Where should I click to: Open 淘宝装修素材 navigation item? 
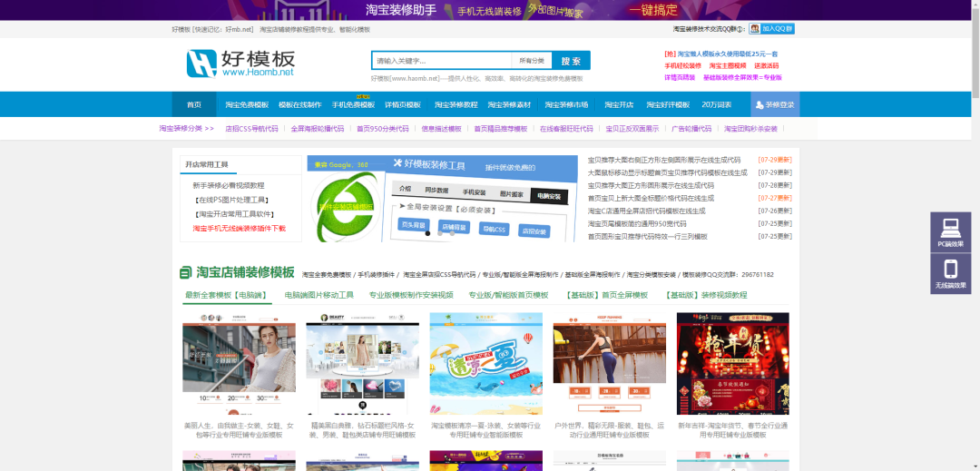coord(509,104)
